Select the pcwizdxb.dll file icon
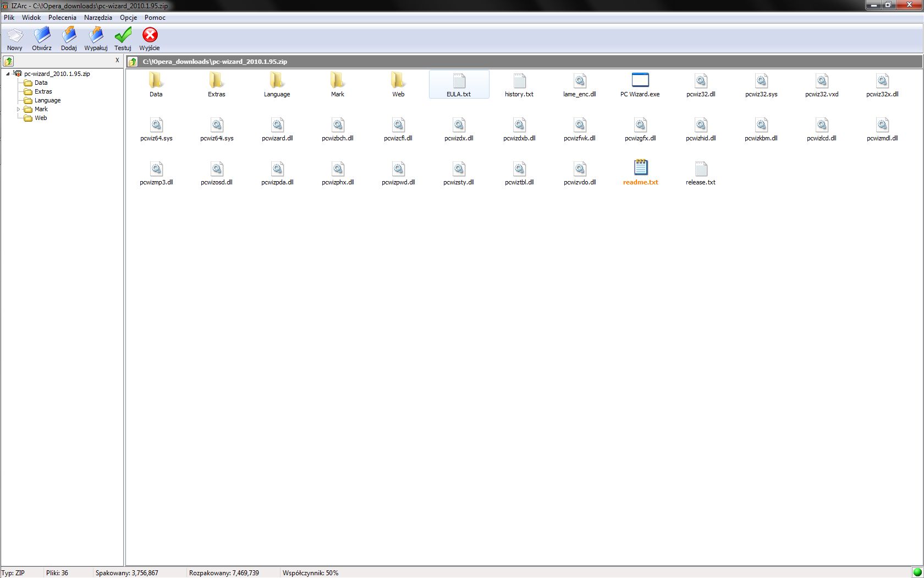 519,124
